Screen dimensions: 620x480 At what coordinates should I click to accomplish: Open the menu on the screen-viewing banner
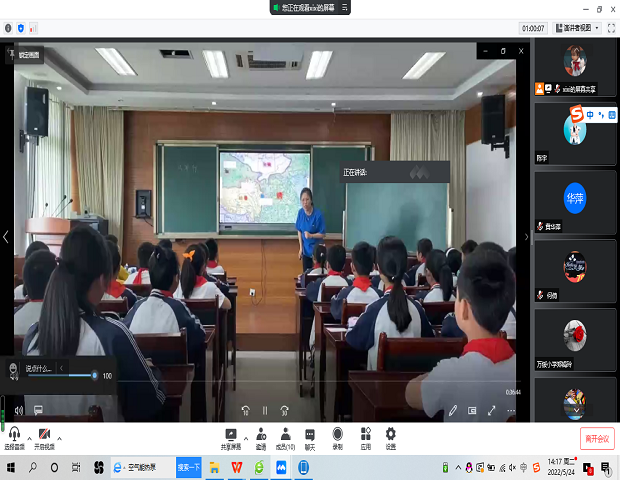pos(344,7)
